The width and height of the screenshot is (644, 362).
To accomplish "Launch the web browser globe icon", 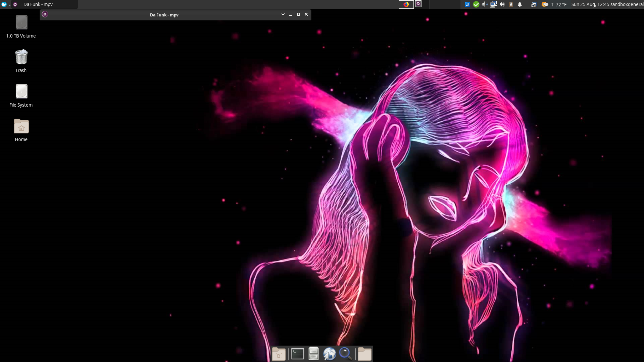I will point(330,354).
